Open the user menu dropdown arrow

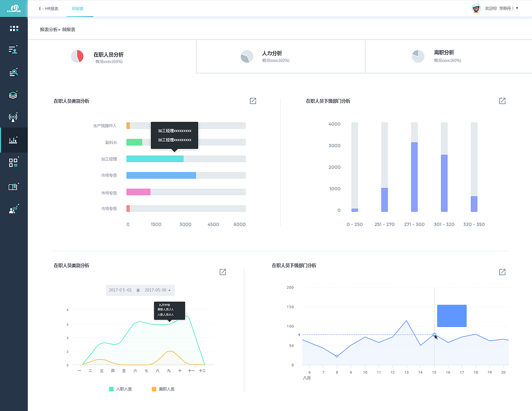click(517, 8)
